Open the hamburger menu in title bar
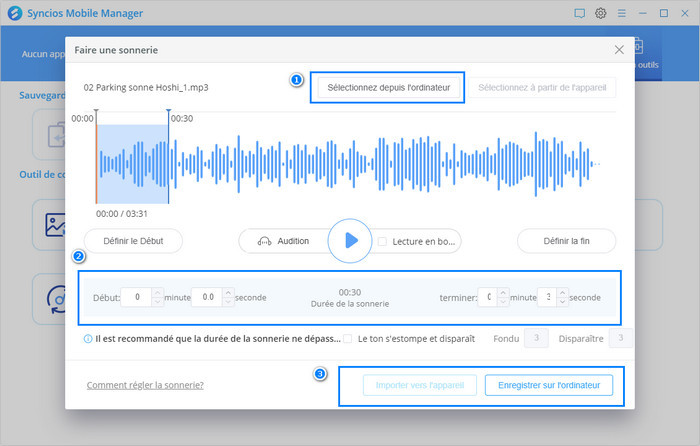The width and height of the screenshot is (700, 446). click(622, 13)
